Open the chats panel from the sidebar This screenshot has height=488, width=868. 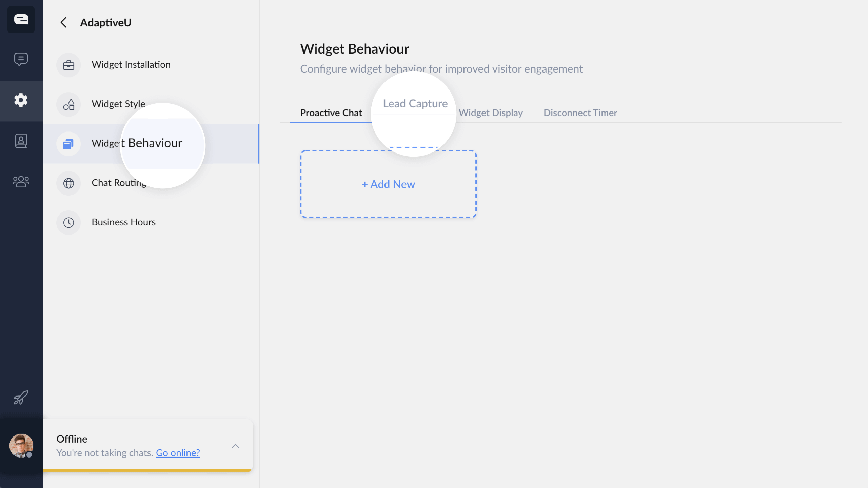tap(21, 59)
